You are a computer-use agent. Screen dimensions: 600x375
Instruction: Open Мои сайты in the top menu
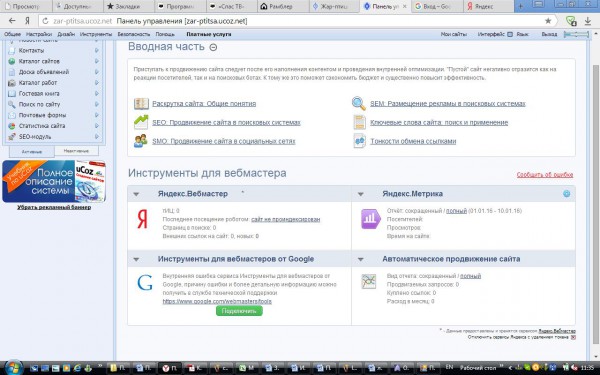click(454, 34)
